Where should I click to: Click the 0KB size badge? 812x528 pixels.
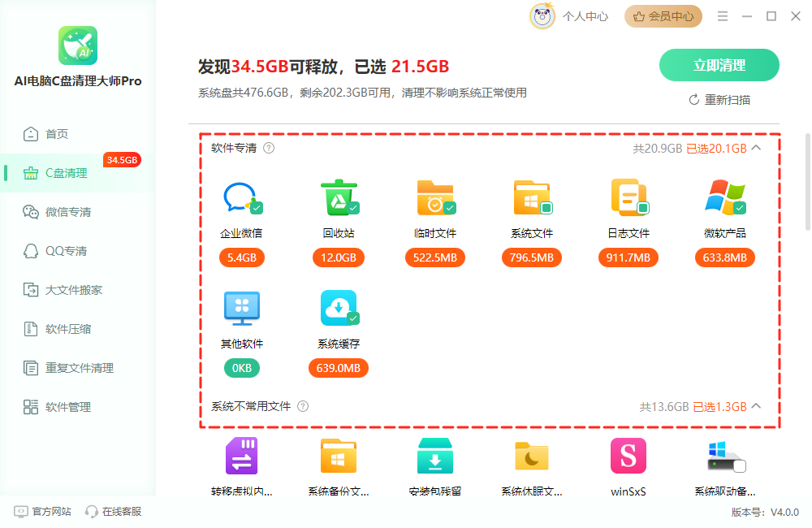242,368
